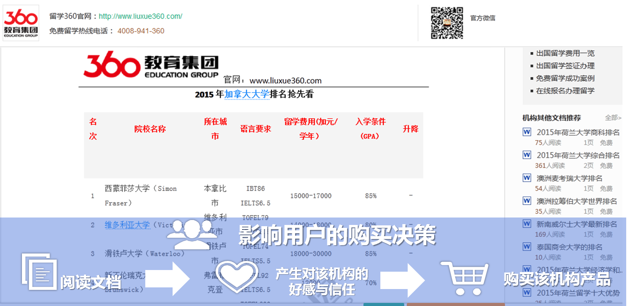Click the 15000-17000 tuition cell
Screen dimensions: 644x306
311,196
